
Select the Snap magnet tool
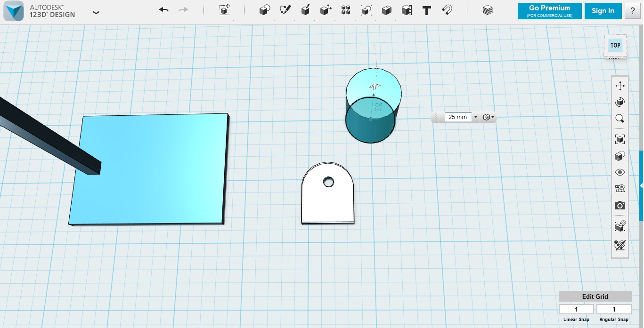[x=447, y=10]
